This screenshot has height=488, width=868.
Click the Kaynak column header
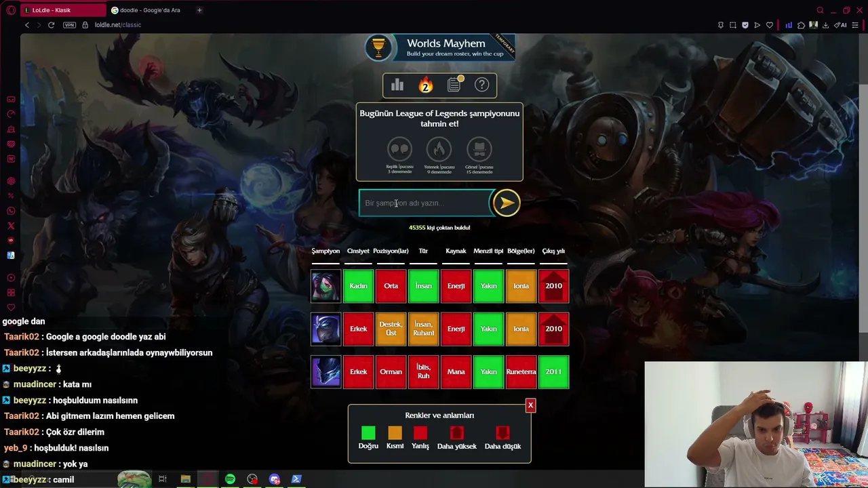click(x=456, y=251)
